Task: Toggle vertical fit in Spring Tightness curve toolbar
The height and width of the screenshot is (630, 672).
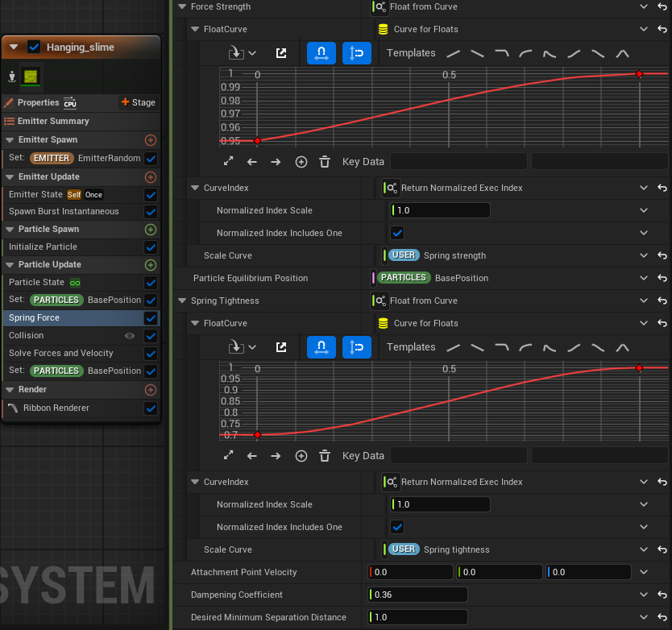Action: [x=357, y=347]
